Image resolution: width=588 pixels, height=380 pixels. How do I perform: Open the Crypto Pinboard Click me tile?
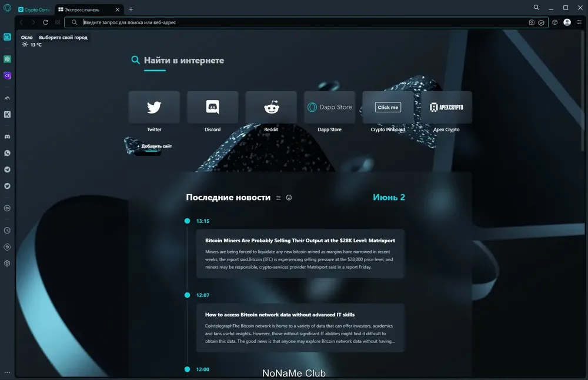point(388,107)
